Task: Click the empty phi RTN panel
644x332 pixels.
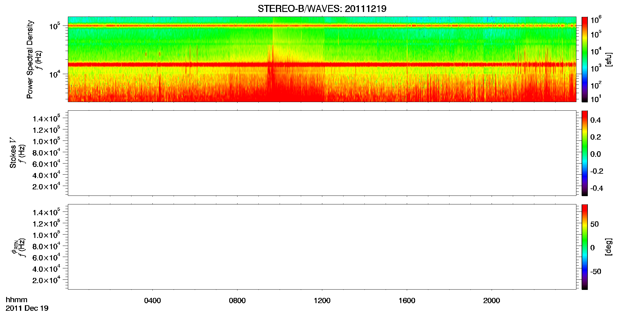Action: click(x=322, y=247)
